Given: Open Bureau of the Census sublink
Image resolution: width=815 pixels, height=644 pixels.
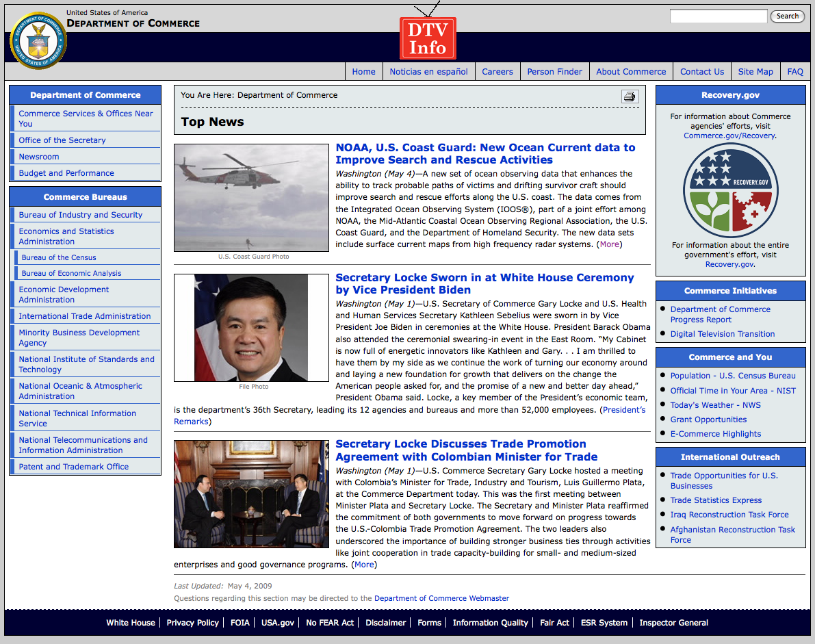Looking at the screenshot, I should (x=59, y=257).
